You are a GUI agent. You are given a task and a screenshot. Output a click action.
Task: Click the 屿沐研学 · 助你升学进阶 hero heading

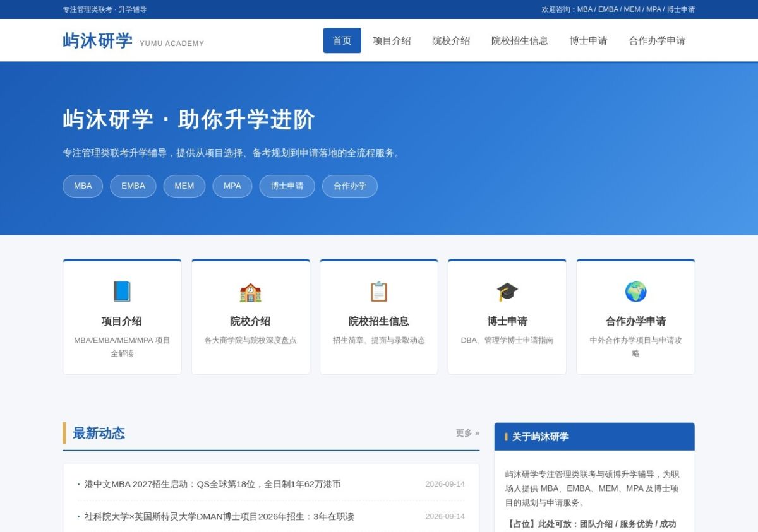click(189, 119)
